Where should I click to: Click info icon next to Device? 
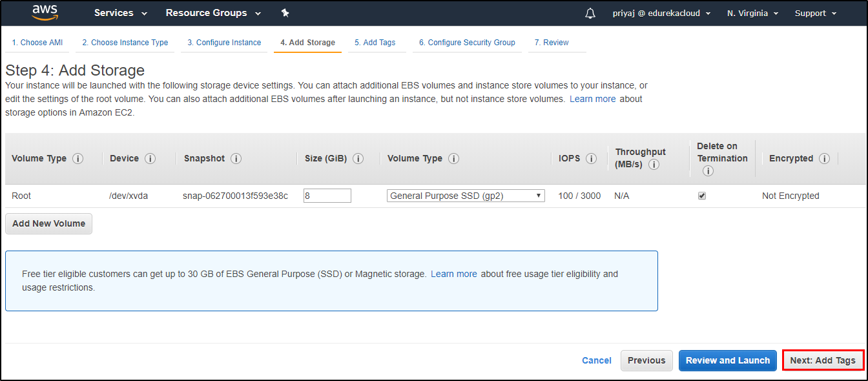(x=150, y=159)
